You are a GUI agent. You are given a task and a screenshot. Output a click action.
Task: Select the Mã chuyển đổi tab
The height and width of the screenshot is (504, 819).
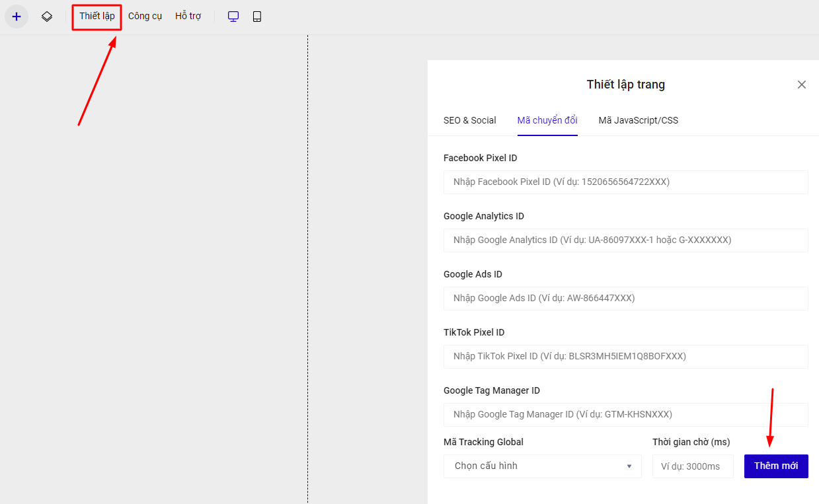click(x=547, y=120)
